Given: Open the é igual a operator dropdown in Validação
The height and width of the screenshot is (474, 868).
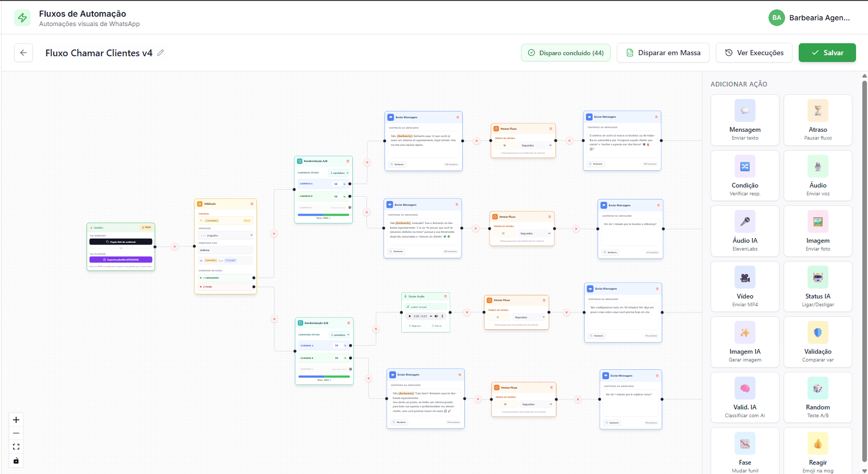Looking at the screenshot, I should [224, 235].
